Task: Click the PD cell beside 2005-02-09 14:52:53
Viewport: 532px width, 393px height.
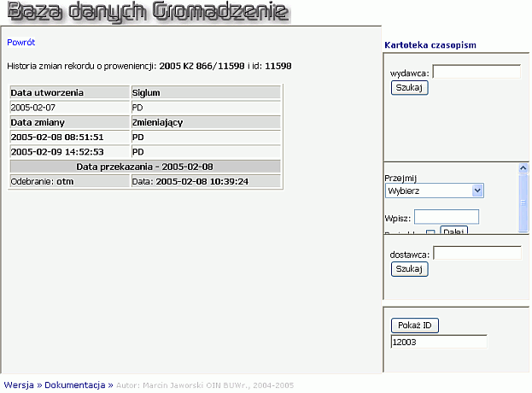Action: coord(206,152)
